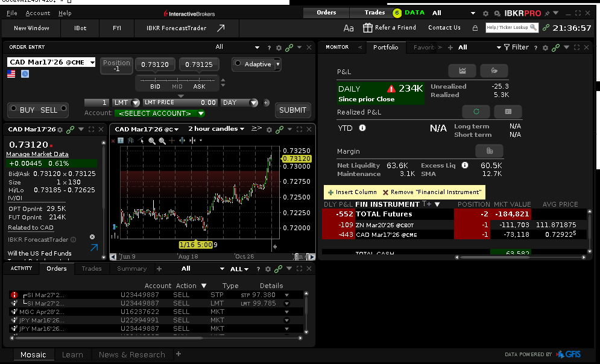Click the Manage Market Data link

pos(37,154)
